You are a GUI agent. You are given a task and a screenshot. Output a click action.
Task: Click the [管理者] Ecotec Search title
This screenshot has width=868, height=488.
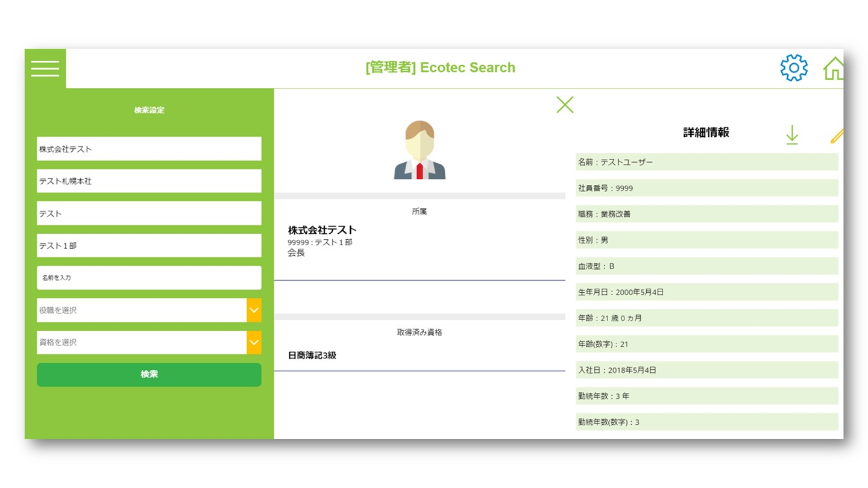pyautogui.click(x=440, y=67)
